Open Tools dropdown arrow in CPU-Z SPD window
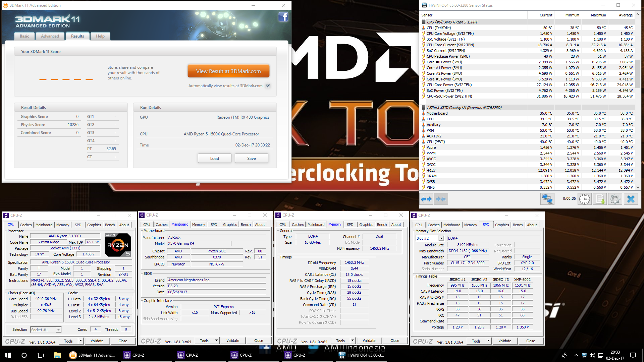 [x=488, y=341]
